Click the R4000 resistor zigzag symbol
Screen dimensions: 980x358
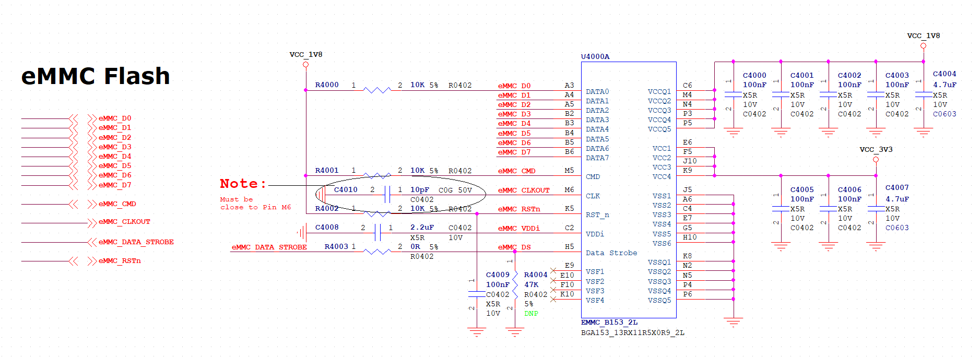click(376, 90)
